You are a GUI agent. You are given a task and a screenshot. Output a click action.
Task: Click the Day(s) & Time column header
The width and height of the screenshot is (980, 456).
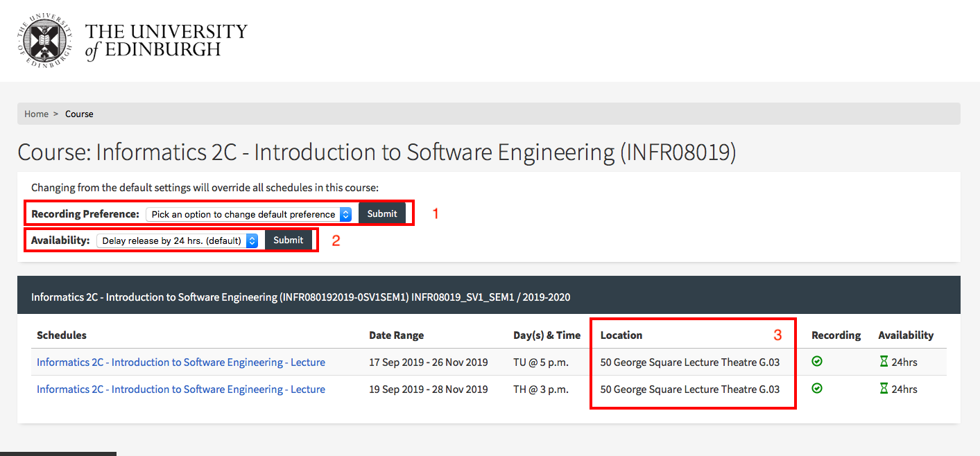[x=547, y=335]
